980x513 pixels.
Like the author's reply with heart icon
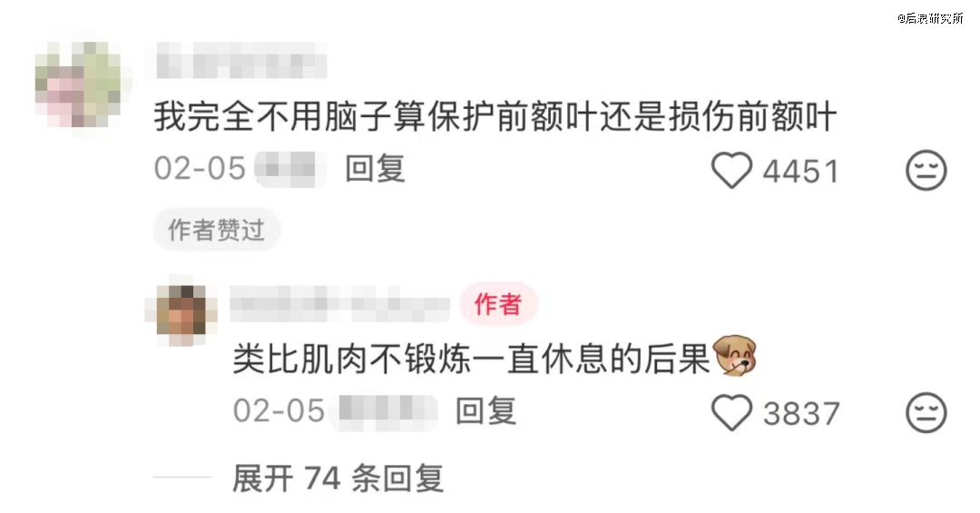point(731,413)
